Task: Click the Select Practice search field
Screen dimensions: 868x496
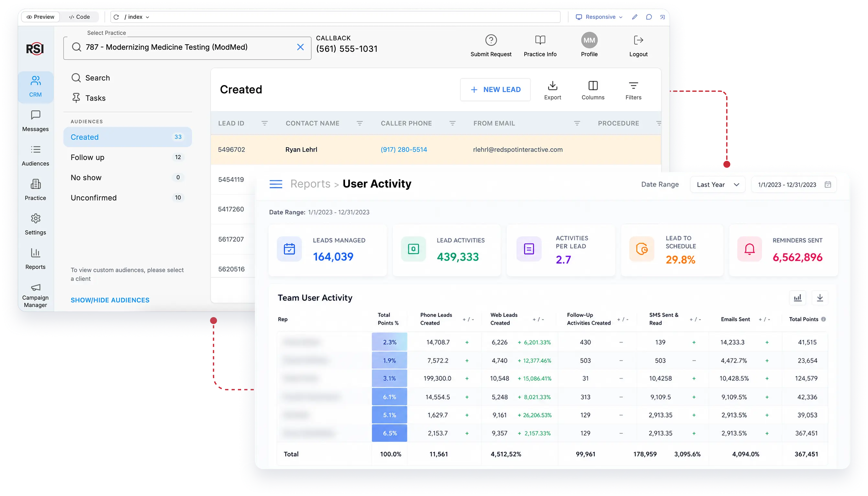Action: click(187, 48)
